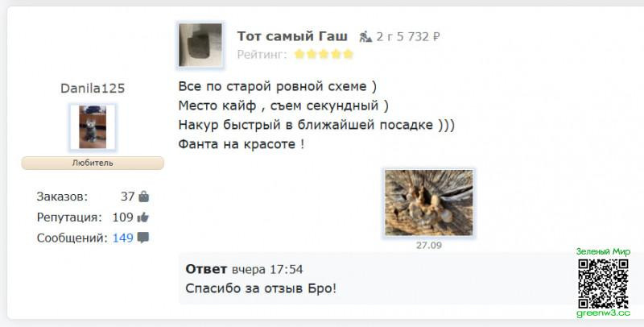Click Danila125's cat avatar picture
The height and width of the screenshot is (327, 644).
(x=93, y=127)
